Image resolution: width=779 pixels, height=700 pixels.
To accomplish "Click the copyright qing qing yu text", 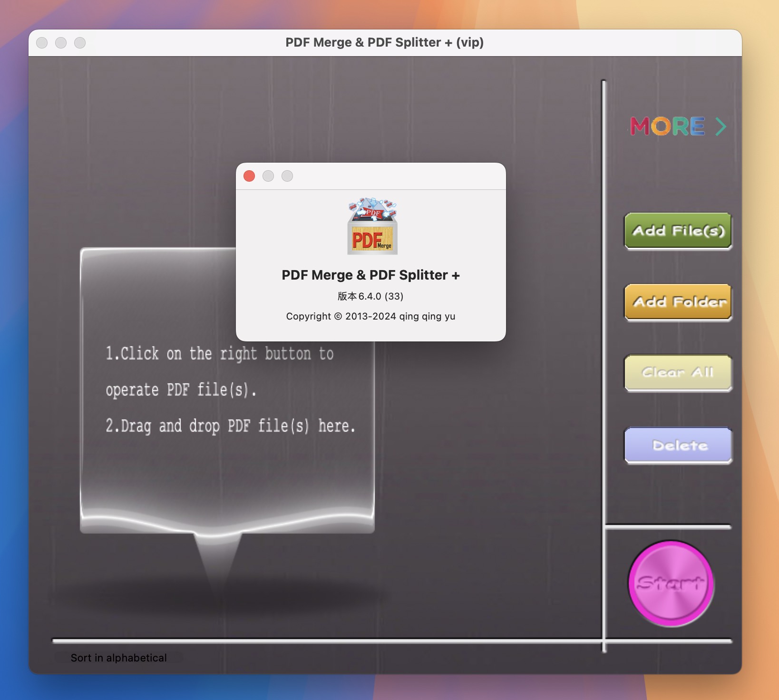I will point(370,316).
